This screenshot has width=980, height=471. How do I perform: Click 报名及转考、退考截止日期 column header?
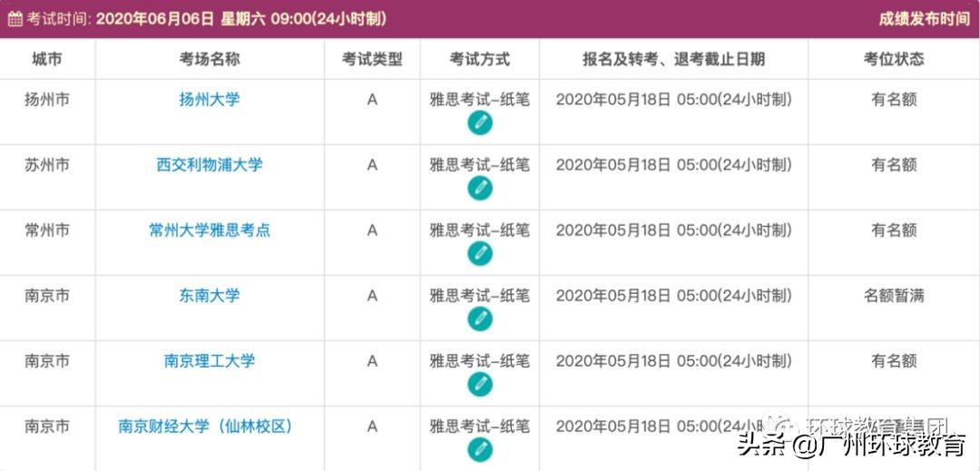673,59
